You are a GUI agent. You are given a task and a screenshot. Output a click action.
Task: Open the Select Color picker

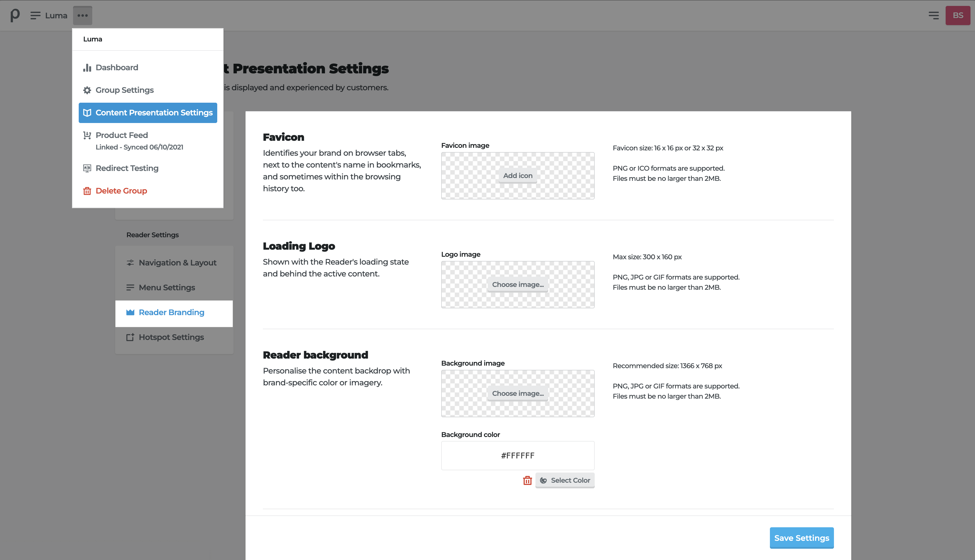565,480
